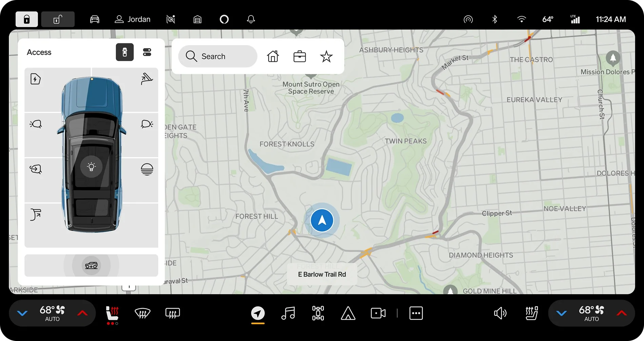This screenshot has height=341, width=644.
Task: Select the drive modes icon in dock
Action: [x=318, y=313]
